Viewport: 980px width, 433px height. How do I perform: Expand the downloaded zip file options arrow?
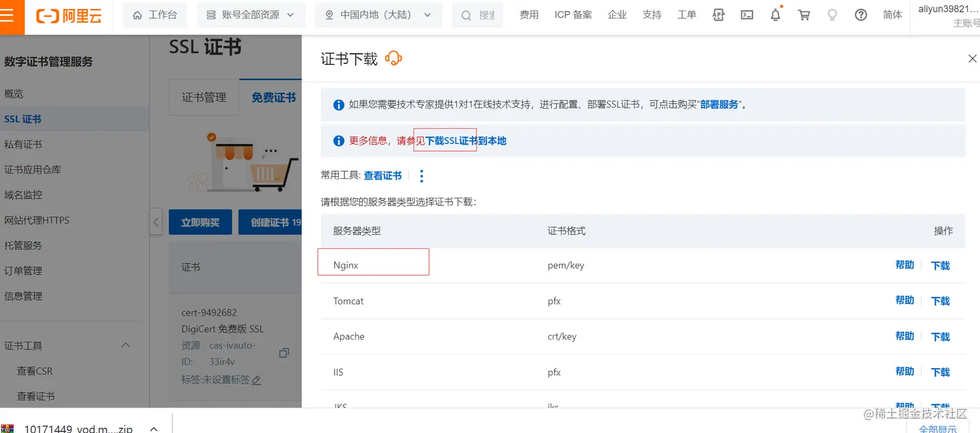pos(154,429)
